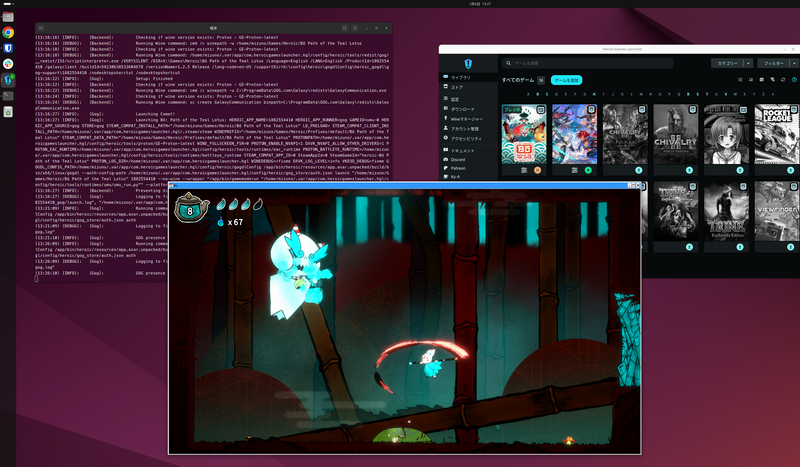This screenshot has height=467, width=800.
Task: Install Trine 2 via download icon
Action: coord(689,247)
